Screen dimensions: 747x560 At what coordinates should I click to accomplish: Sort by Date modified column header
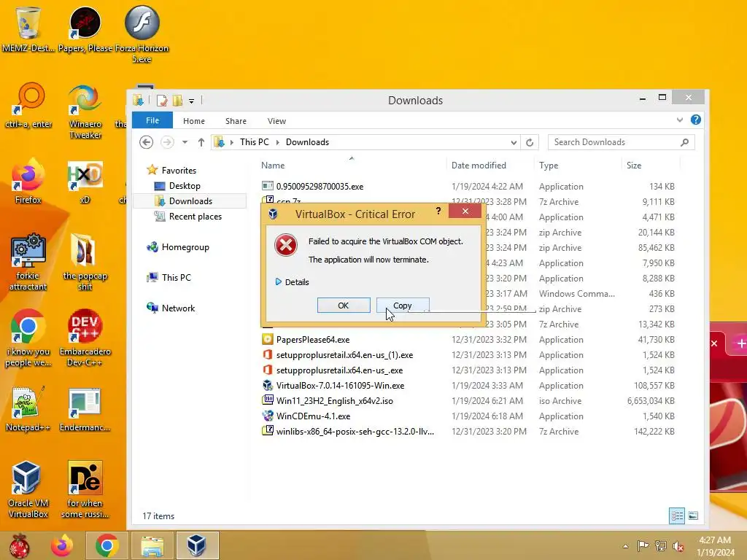pos(479,166)
